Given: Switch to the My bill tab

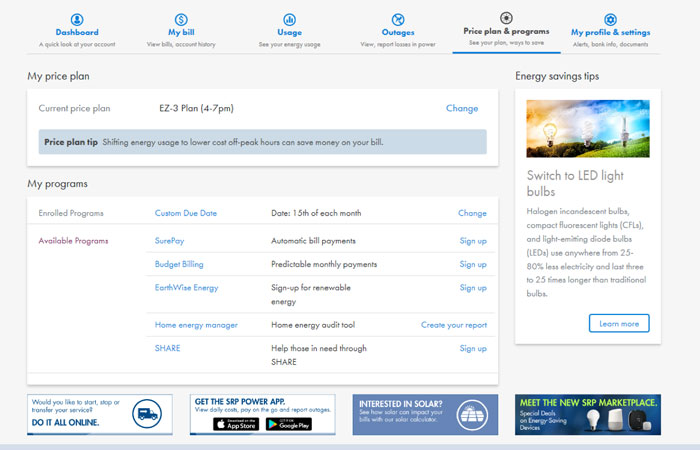Looking at the screenshot, I should click(181, 33).
